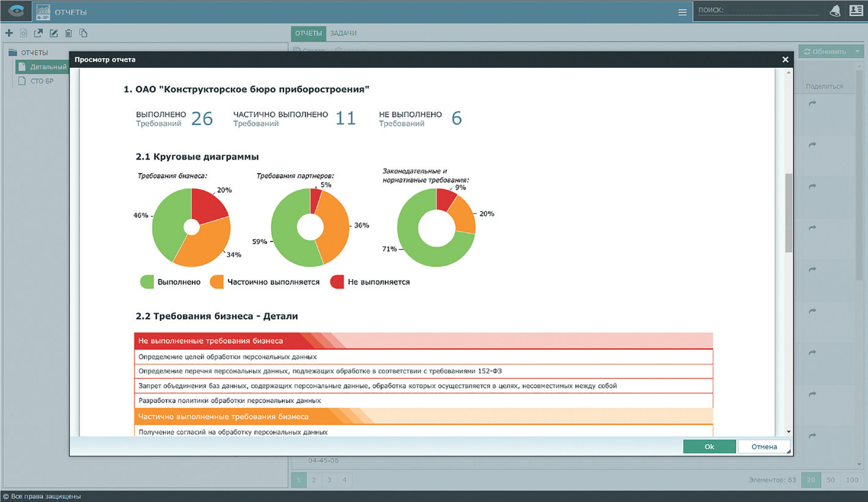The image size is (868, 502).
Task: Click the greyed-out page settings toolbar icon
Action: 24,33
